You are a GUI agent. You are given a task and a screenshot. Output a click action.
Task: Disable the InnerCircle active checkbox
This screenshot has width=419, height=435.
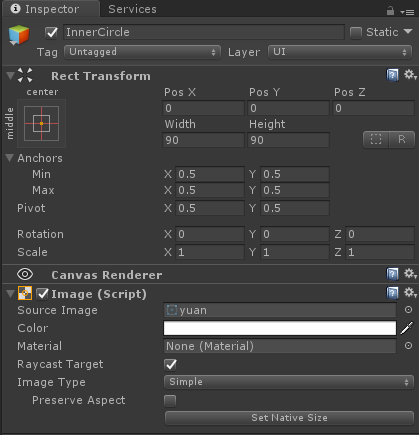point(52,33)
